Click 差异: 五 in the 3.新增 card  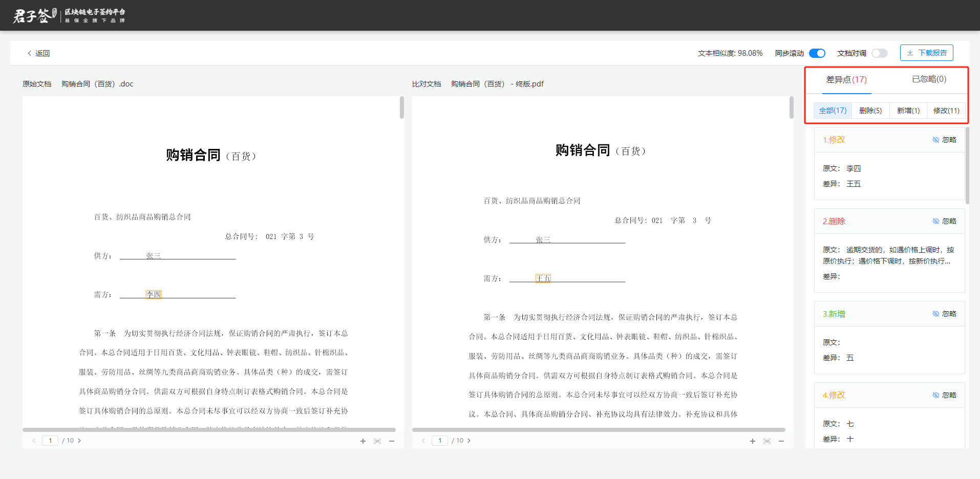pyautogui.click(x=838, y=358)
